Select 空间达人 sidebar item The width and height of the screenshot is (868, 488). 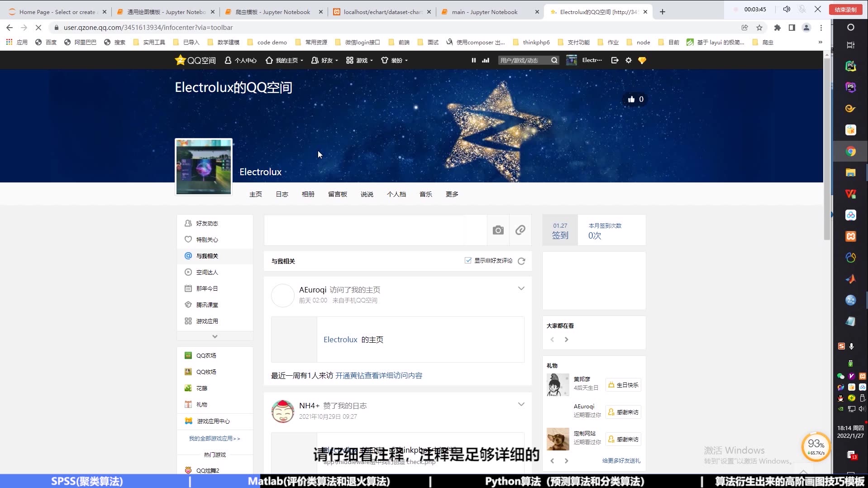pos(215,273)
